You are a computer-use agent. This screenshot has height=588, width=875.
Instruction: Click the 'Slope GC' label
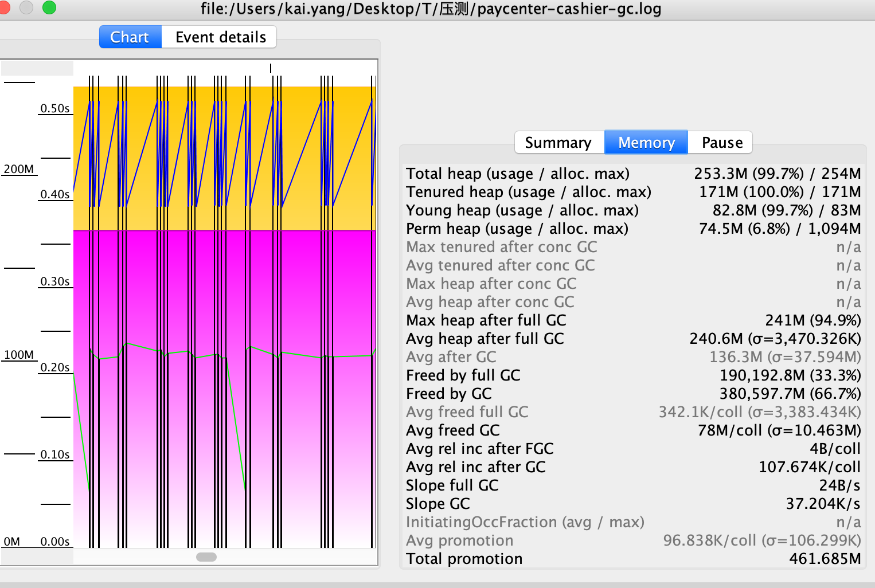coord(438,504)
